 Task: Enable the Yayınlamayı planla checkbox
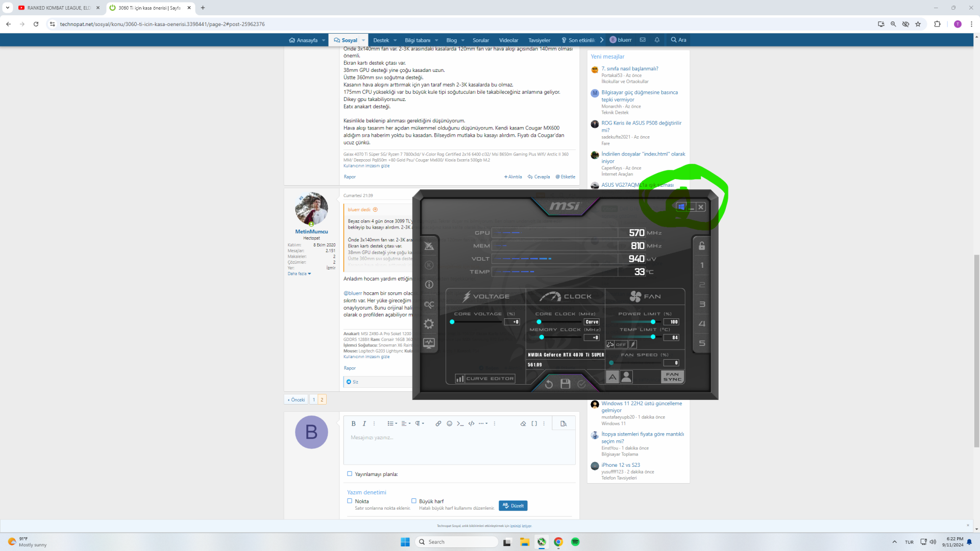[350, 474]
